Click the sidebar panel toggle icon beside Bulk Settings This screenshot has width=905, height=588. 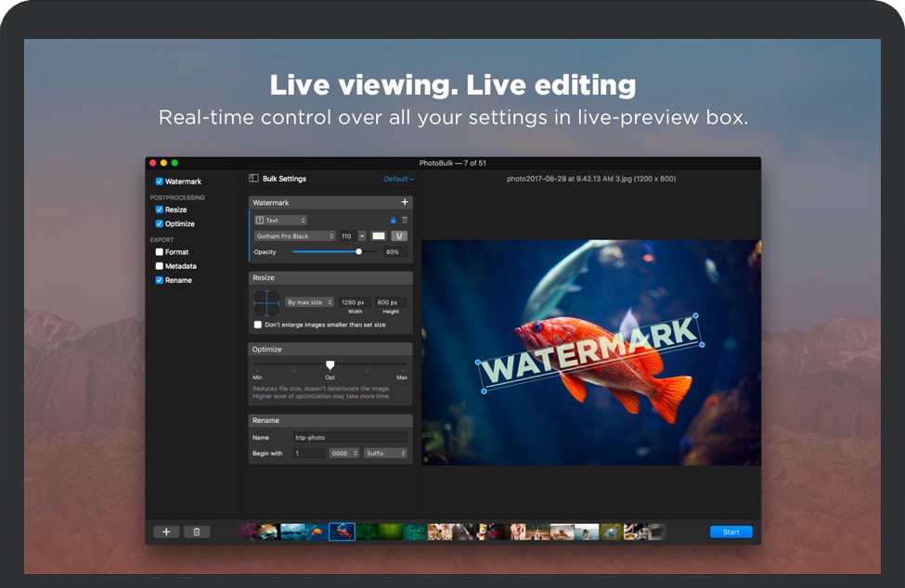click(253, 179)
